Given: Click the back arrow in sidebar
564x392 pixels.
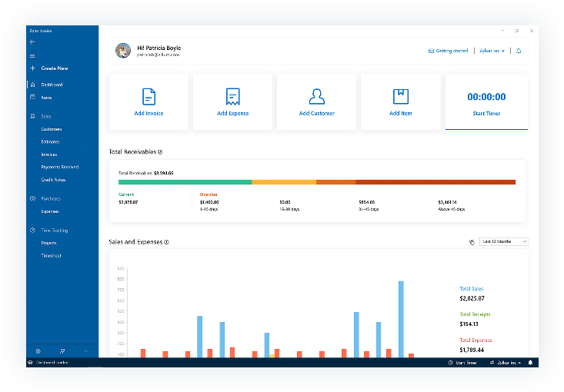Looking at the screenshot, I should (x=32, y=42).
